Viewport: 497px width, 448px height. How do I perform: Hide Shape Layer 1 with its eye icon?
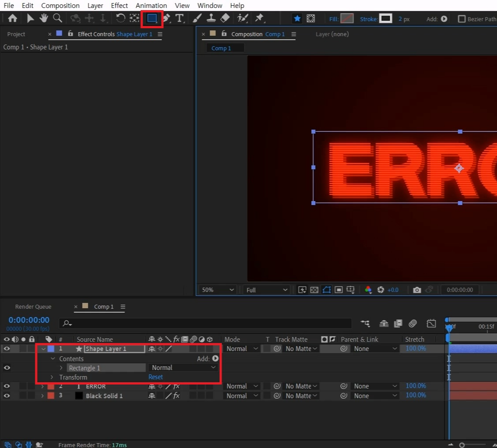click(7, 349)
